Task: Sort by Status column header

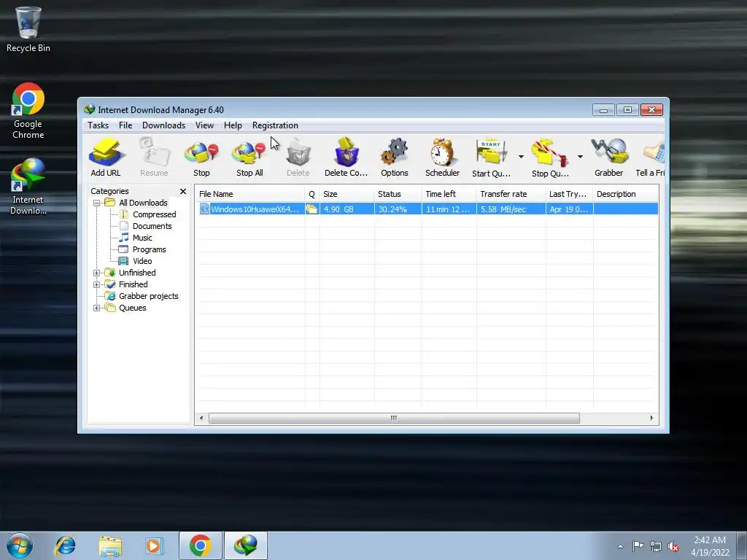Action: 398,194
